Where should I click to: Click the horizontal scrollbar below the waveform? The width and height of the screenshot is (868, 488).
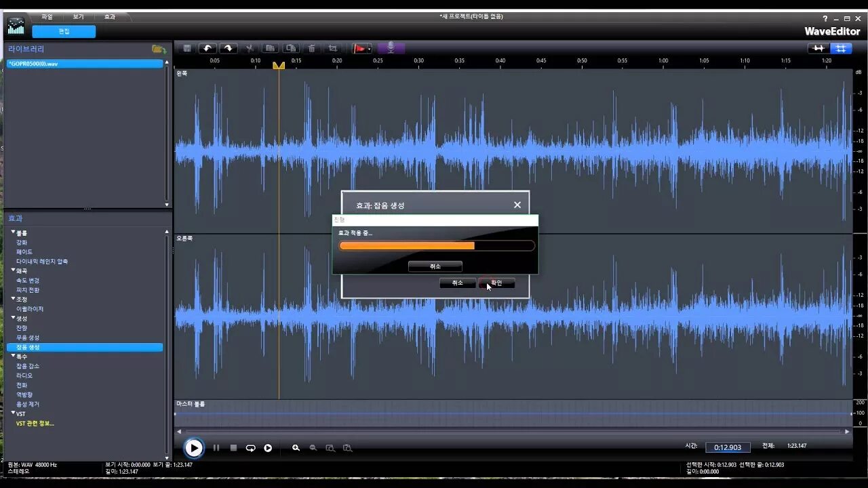(x=513, y=431)
